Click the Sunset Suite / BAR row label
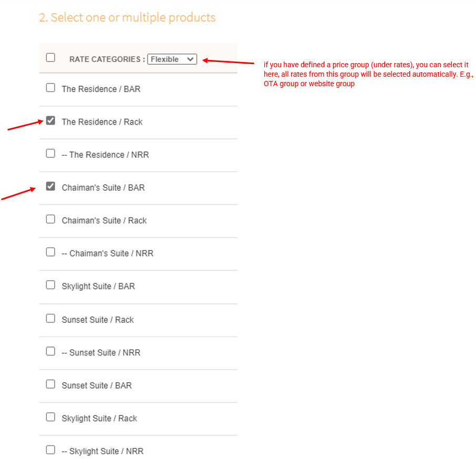Image resolution: width=476 pixels, height=459 pixels. [97, 386]
